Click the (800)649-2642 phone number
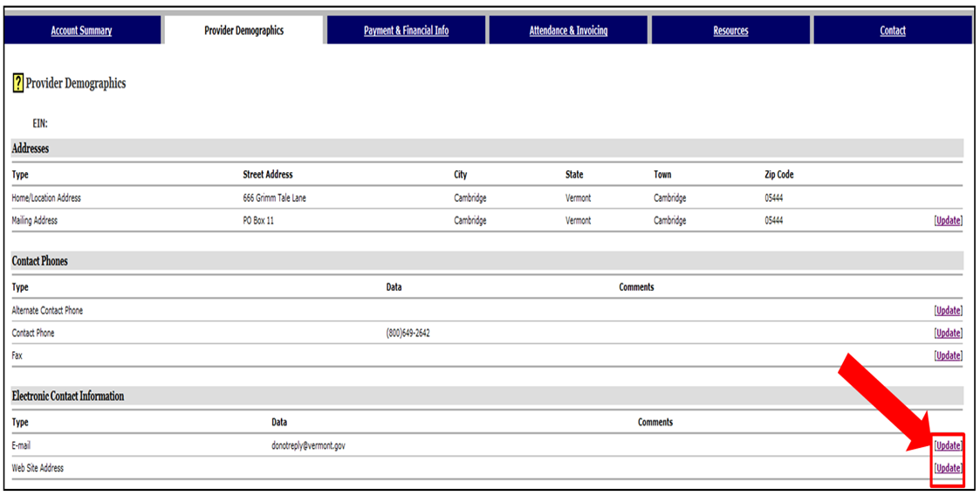980x496 pixels. tap(408, 333)
